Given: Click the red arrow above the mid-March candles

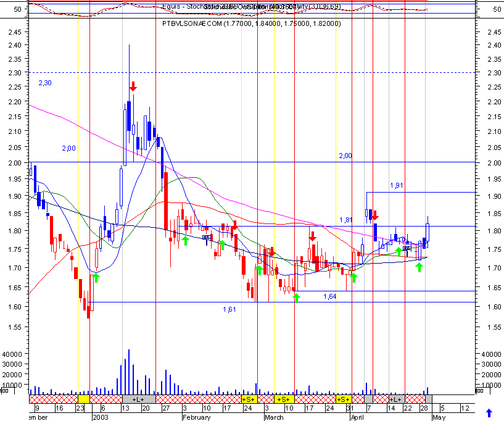Looking at the screenshot, I should pos(312,236).
